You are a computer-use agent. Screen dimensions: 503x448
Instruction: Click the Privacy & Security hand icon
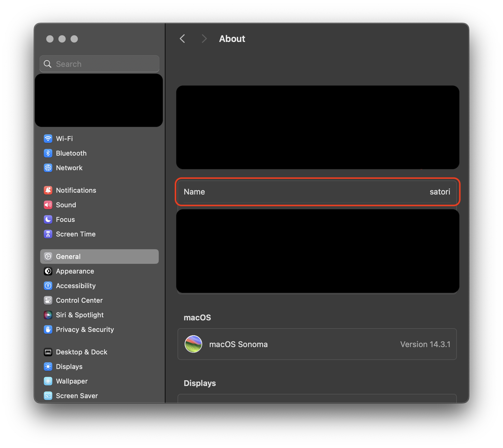48,329
